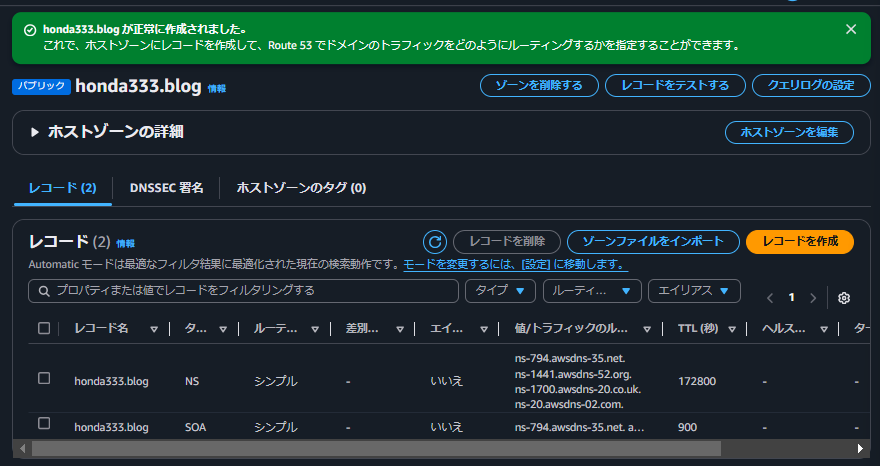Go to previous page arrow
This screenshot has height=466, width=880.
770,298
